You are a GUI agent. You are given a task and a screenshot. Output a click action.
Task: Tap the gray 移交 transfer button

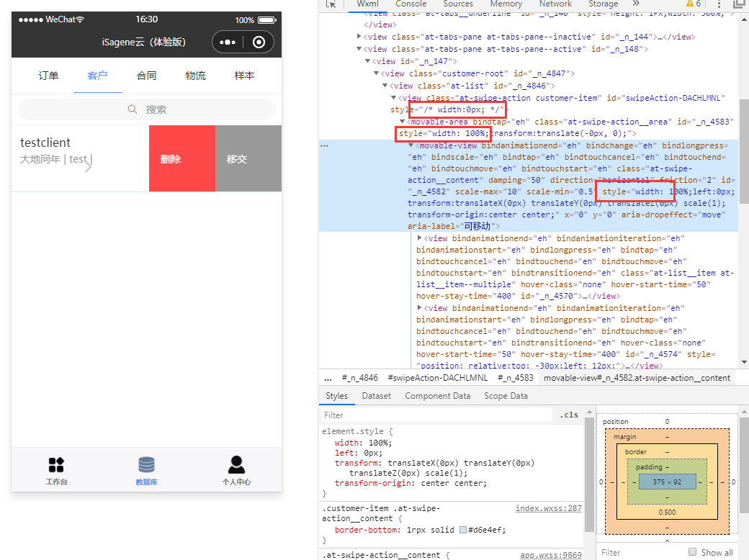point(248,158)
